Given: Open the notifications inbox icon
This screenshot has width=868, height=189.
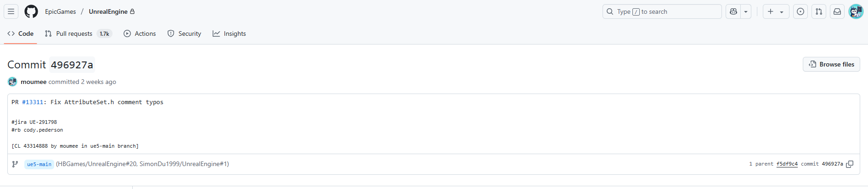Looking at the screenshot, I should click(837, 11).
